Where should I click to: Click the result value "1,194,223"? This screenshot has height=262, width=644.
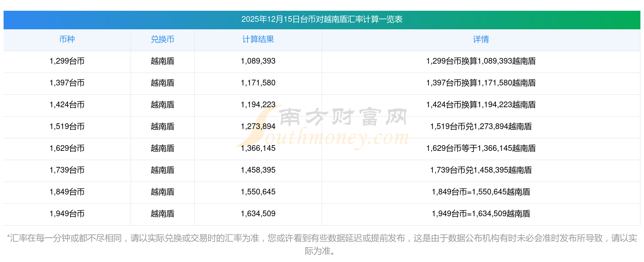click(x=258, y=105)
